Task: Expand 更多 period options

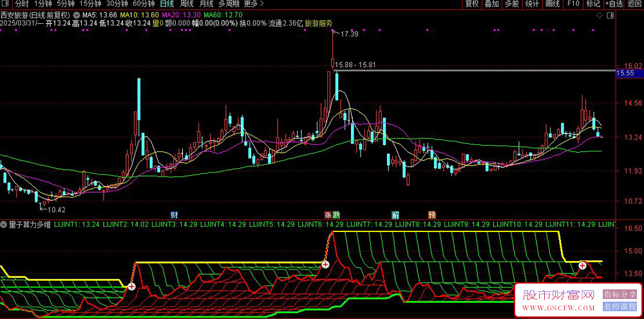Action: point(254,4)
